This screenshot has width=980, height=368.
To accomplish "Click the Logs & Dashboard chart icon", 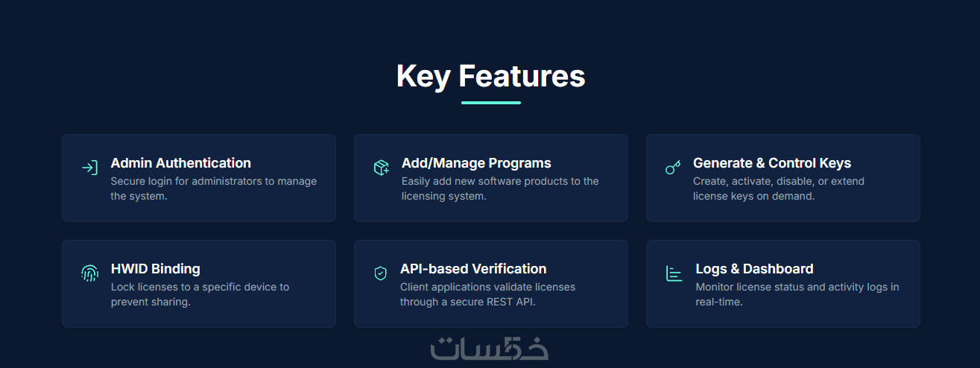I will [674, 273].
